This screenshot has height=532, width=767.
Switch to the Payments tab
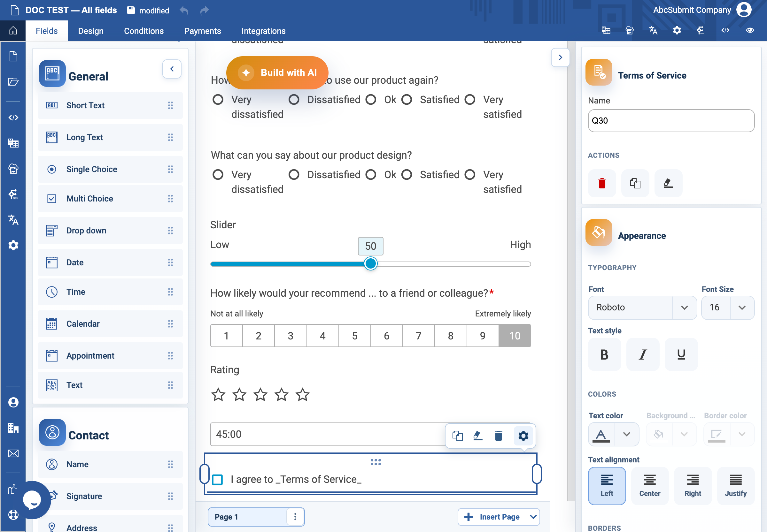tap(203, 31)
